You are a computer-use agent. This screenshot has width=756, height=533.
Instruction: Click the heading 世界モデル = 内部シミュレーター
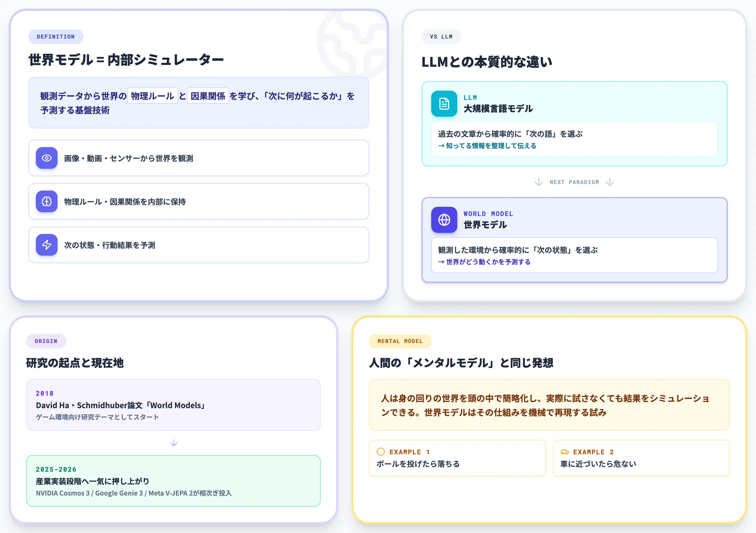pyautogui.click(x=126, y=60)
